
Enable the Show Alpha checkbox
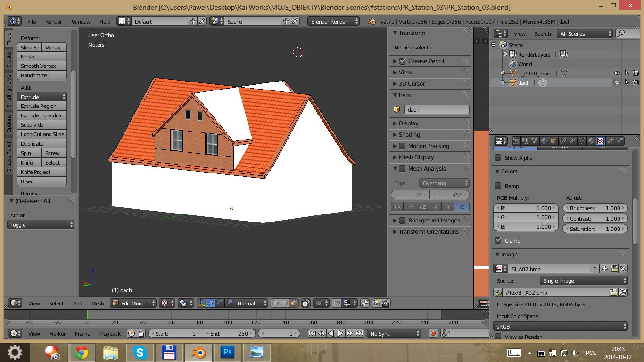point(498,158)
